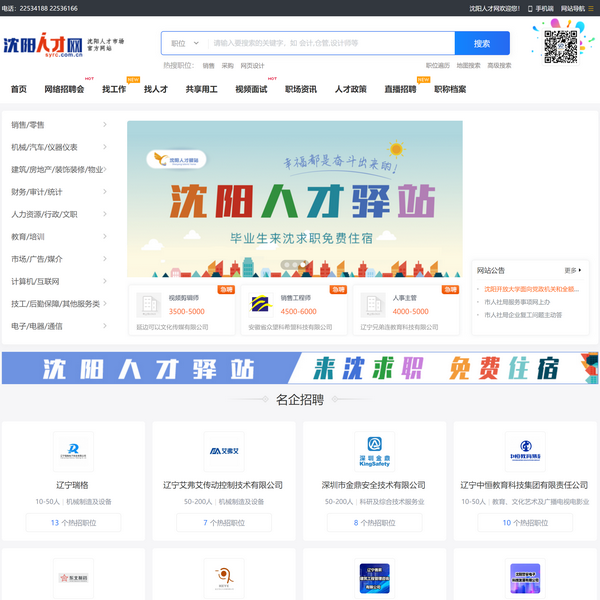Expand 网站公告 with 更多 arrow
Screen dimensions: 600x600
pyautogui.click(x=573, y=270)
